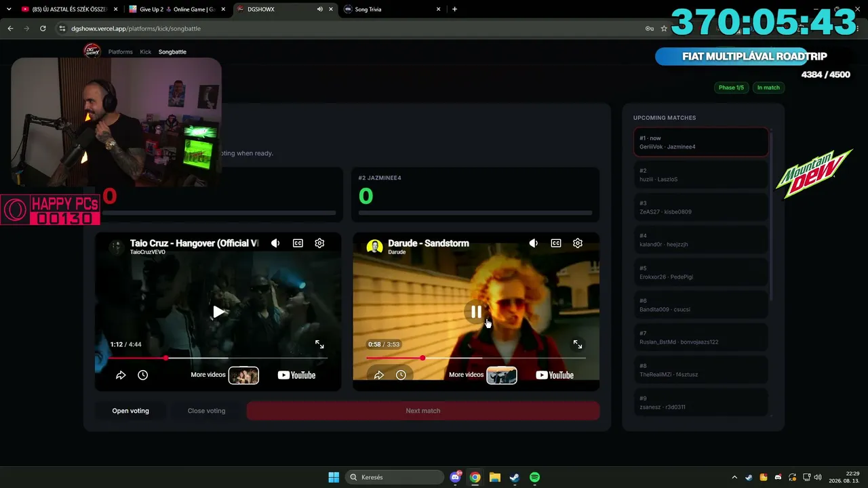Add Taio Cruz video to Watch Later
Viewport: 868px width, 488px height.
(x=142, y=375)
